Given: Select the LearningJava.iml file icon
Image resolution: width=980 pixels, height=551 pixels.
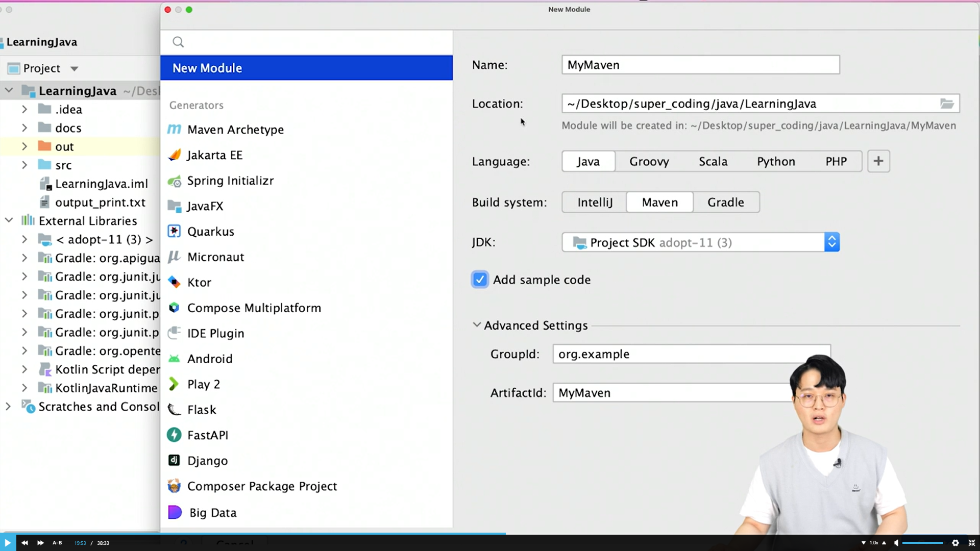Looking at the screenshot, I should (x=45, y=184).
